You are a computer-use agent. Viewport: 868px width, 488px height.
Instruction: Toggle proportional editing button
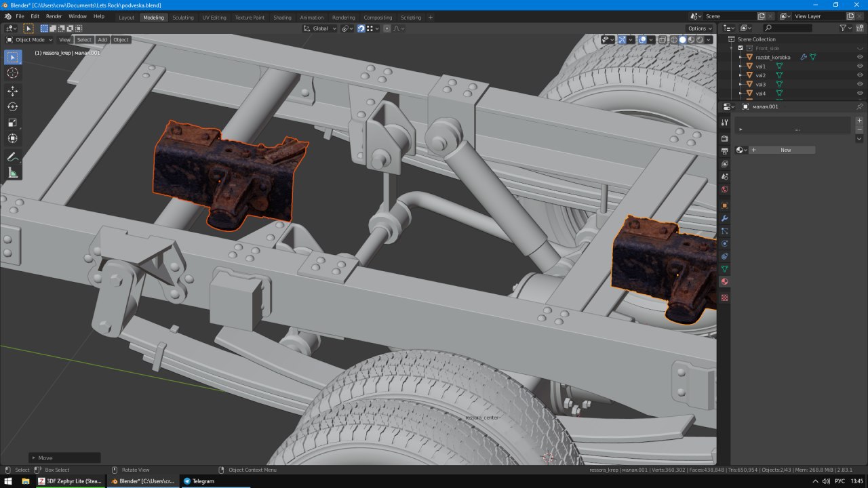click(x=387, y=28)
